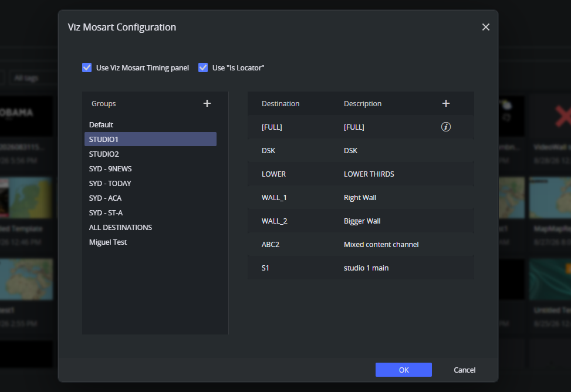The image size is (571, 392).
Task: Click the LOWER THIRDS description
Action: [369, 174]
